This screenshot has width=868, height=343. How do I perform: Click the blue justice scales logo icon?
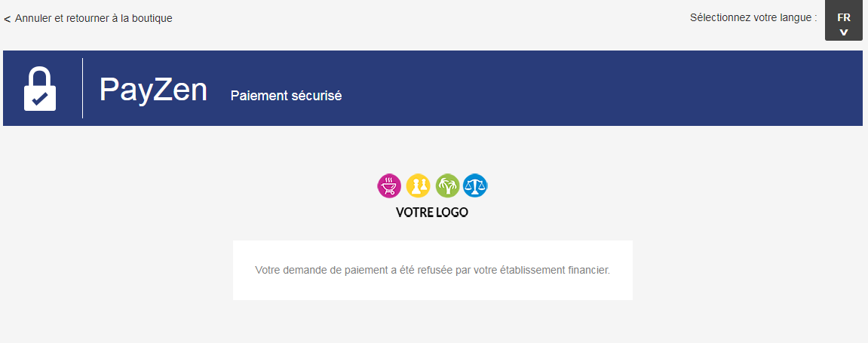click(476, 186)
